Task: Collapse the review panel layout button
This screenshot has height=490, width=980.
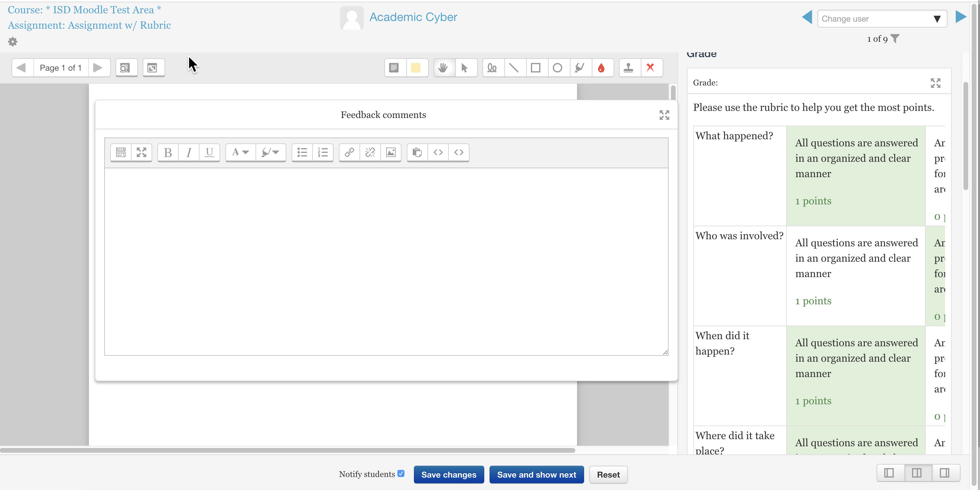Action: pos(890,473)
